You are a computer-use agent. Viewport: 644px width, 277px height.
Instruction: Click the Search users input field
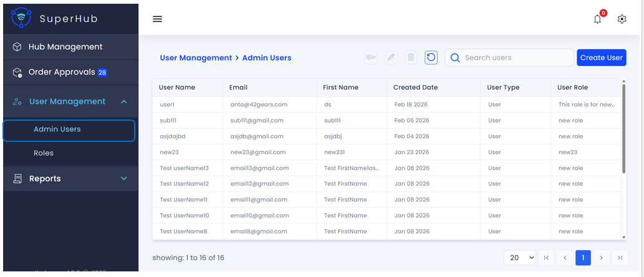click(x=516, y=57)
